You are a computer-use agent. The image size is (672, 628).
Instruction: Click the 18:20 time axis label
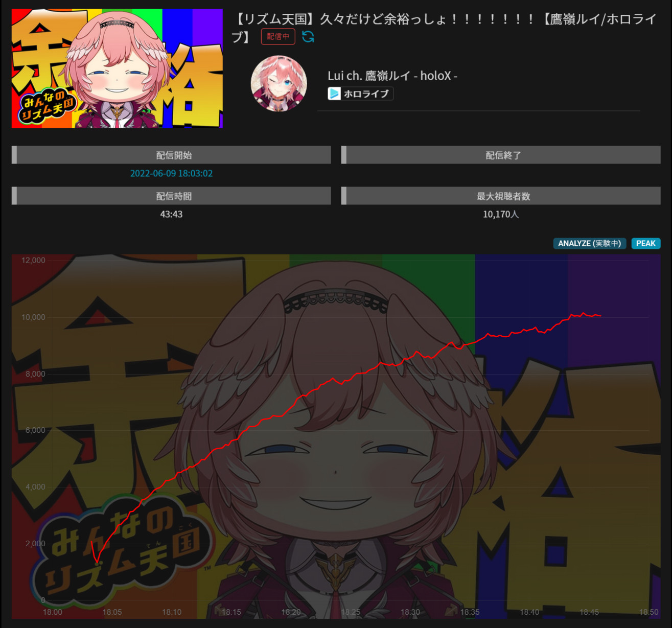[291, 612]
